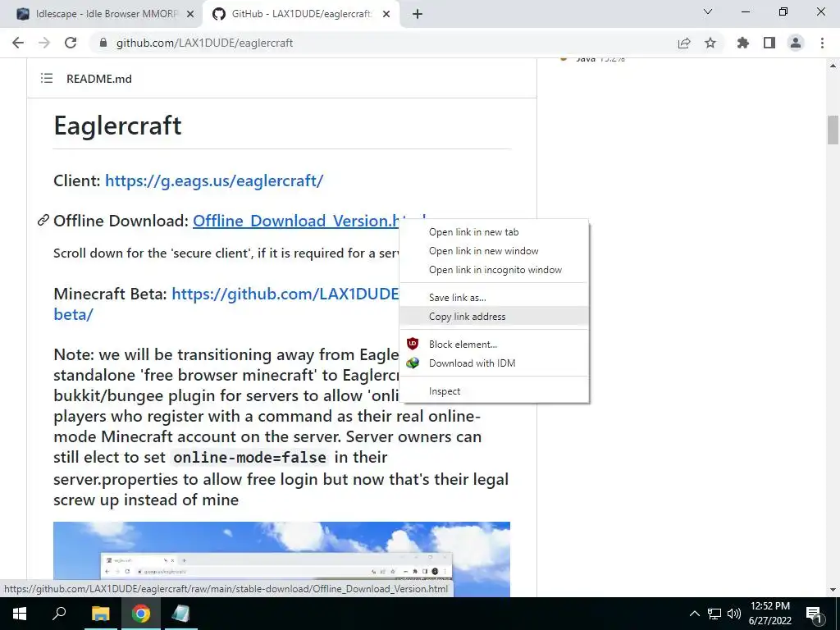Choose Inspect from context menu

point(495,391)
